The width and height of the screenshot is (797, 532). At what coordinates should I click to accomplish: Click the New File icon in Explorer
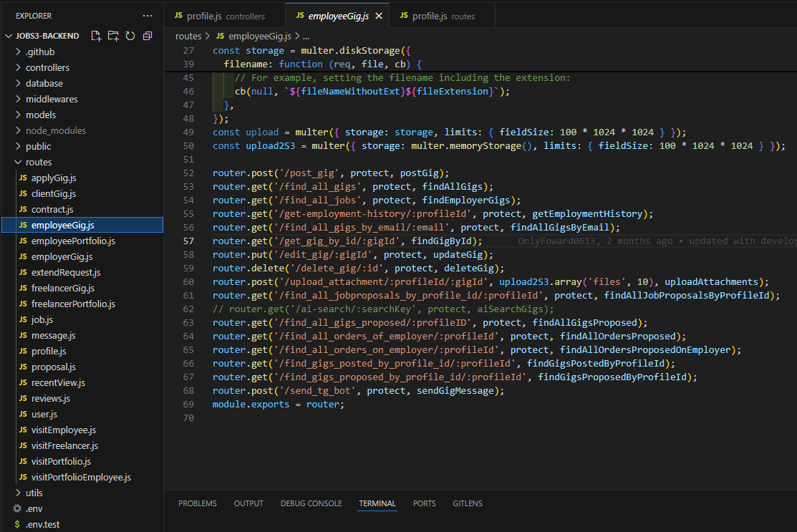coord(96,36)
